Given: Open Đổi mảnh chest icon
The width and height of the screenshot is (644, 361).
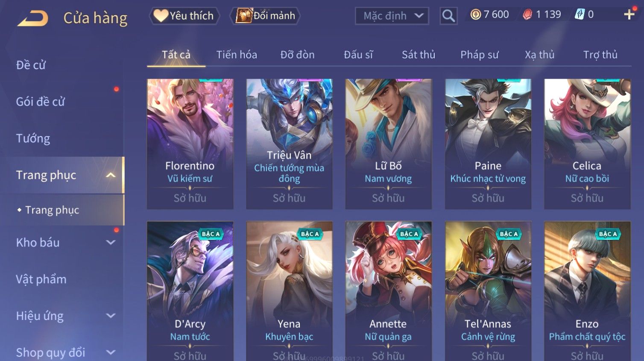Looking at the screenshot, I should (x=244, y=16).
